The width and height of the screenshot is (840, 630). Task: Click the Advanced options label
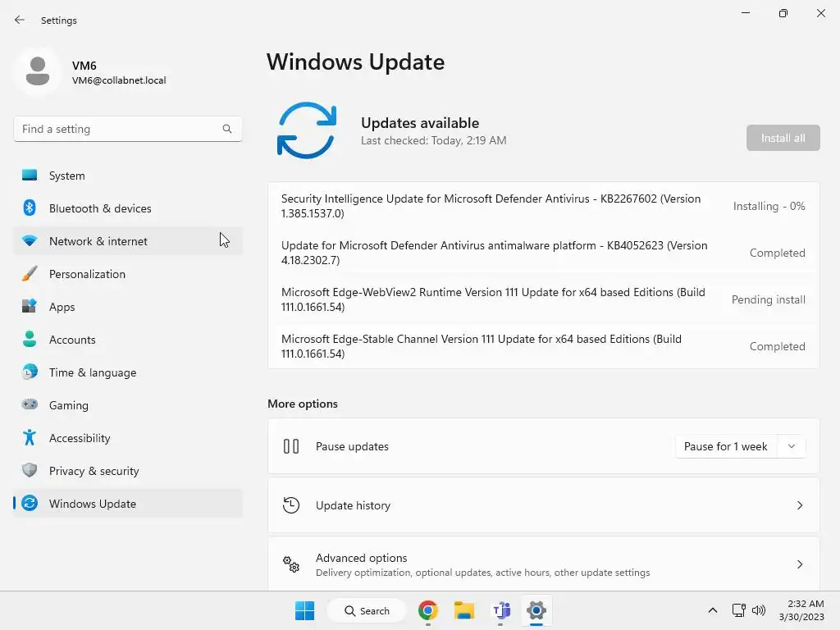point(362,558)
